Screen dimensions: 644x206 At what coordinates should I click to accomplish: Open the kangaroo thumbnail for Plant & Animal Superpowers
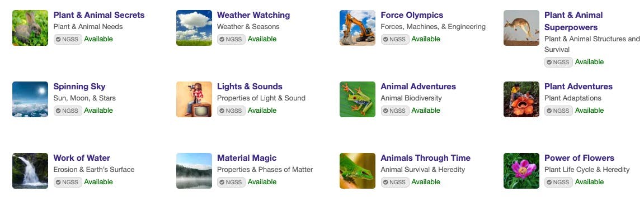tap(521, 28)
